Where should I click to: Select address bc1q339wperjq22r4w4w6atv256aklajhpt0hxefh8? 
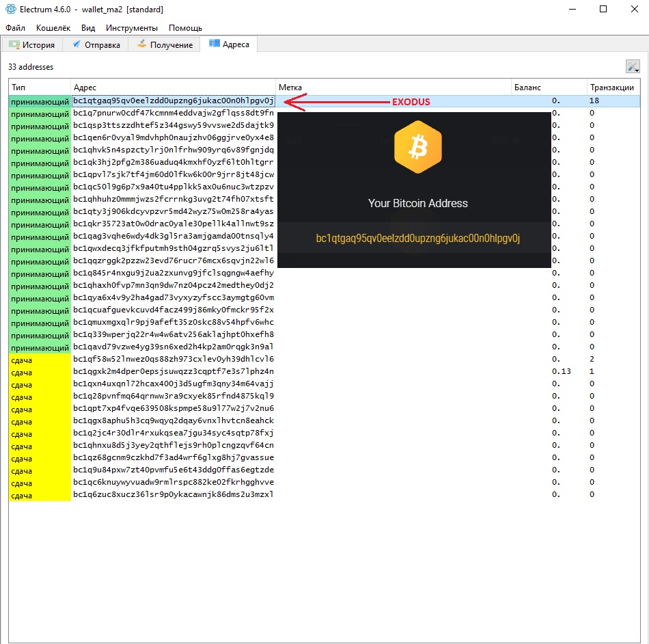point(174,334)
